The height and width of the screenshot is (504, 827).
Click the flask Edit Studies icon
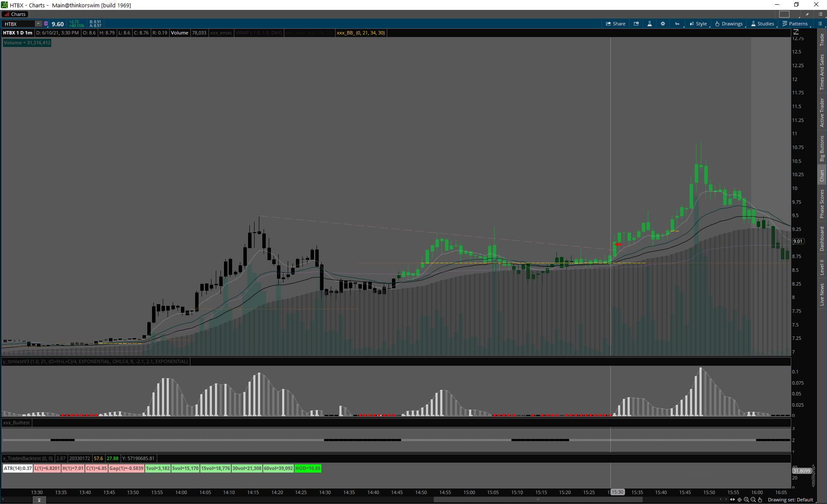point(650,24)
